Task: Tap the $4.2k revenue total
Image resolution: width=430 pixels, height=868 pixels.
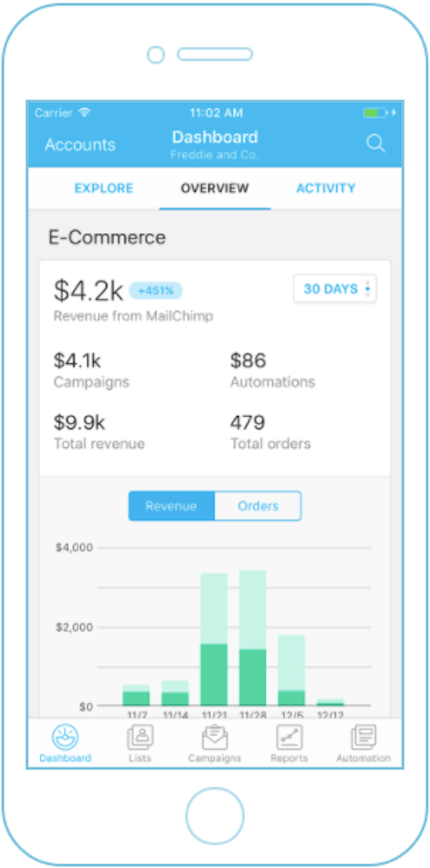Action: click(88, 290)
